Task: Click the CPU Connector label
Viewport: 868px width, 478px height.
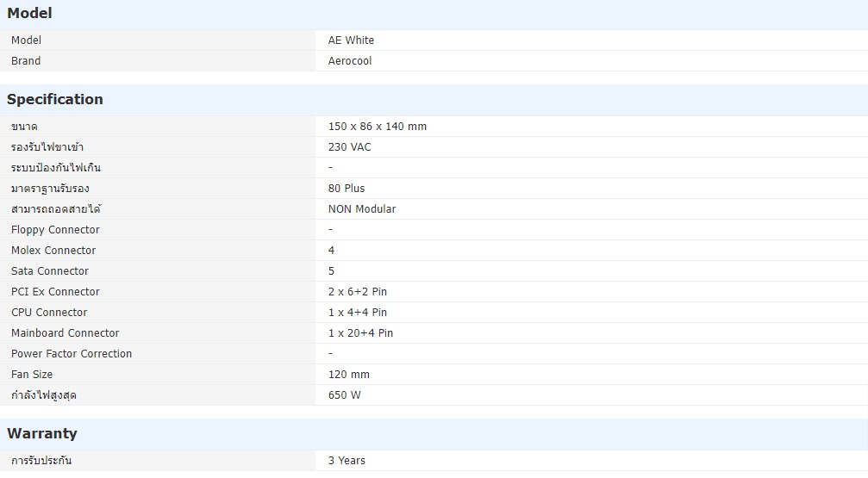Action: click(x=49, y=313)
